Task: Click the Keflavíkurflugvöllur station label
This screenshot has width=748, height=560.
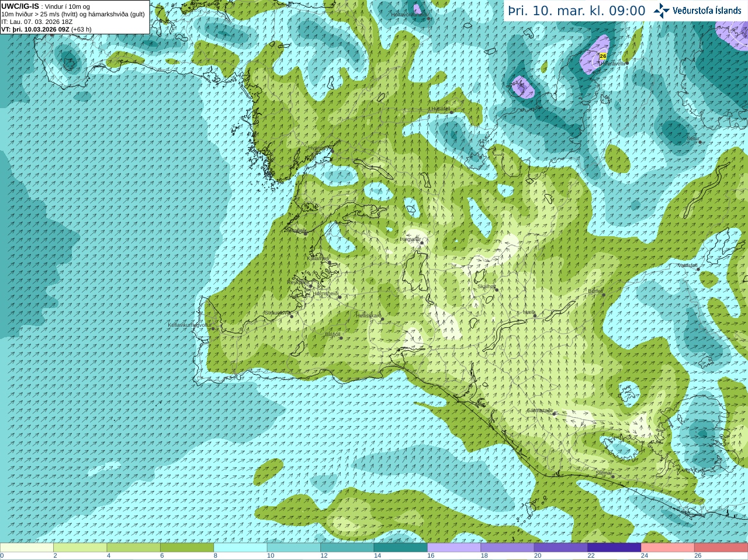Action: [x=189, y=325]
